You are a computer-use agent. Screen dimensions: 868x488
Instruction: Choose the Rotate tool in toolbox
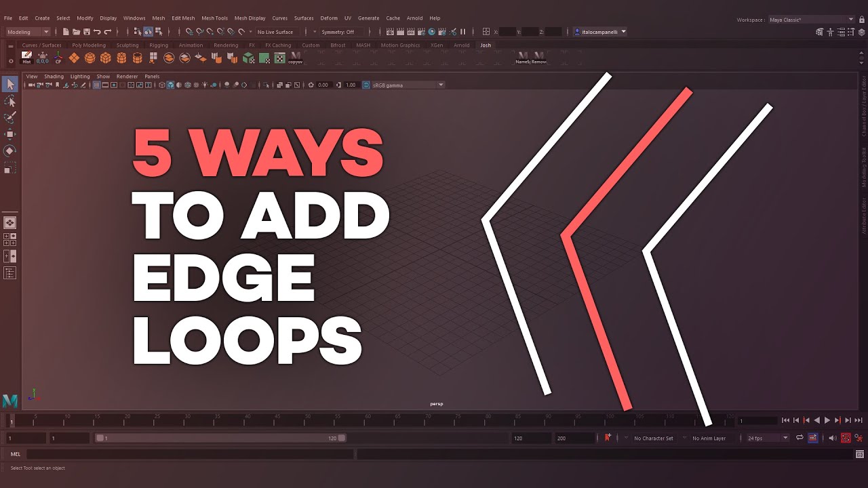(10, 150)
